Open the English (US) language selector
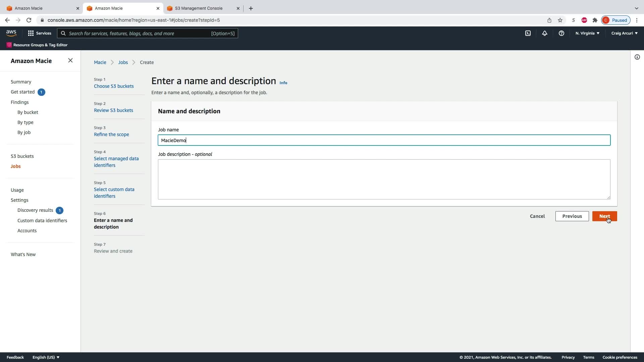The height and width of the screenshot is (362, 644). coord(46,357)
